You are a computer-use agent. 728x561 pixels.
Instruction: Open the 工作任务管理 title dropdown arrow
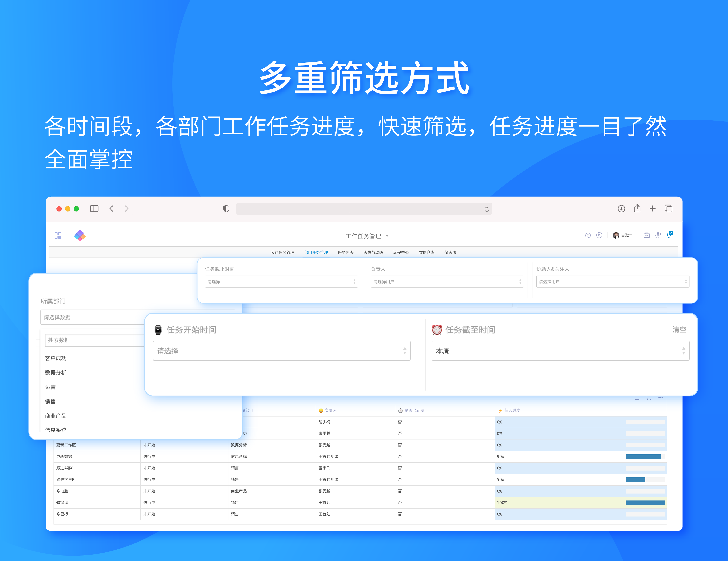coord(387,236)
